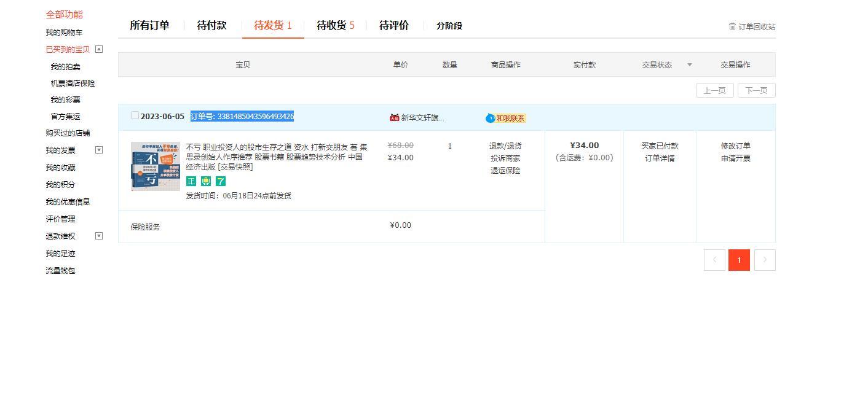Open the 不亏 book cover thumbnail
The height and width of the screenshot is (401, 868).
point(156,166)
